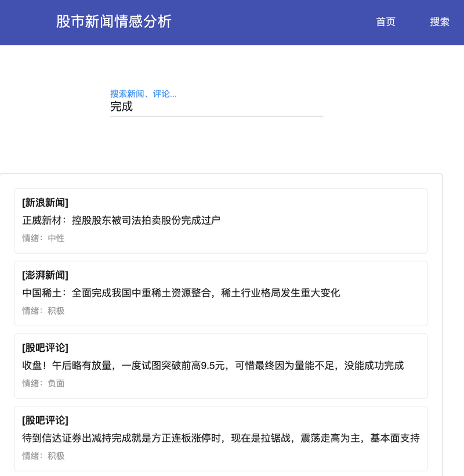Open the 待到信达证券出减持完成 comment text
This screenshot has width=464, height=476.
point(221,438)
